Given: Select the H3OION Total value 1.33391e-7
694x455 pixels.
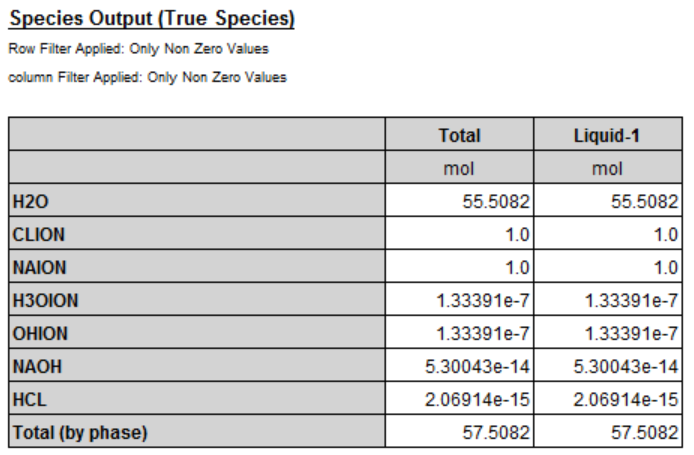Looking at the screenshot, I should click(483, 301).
